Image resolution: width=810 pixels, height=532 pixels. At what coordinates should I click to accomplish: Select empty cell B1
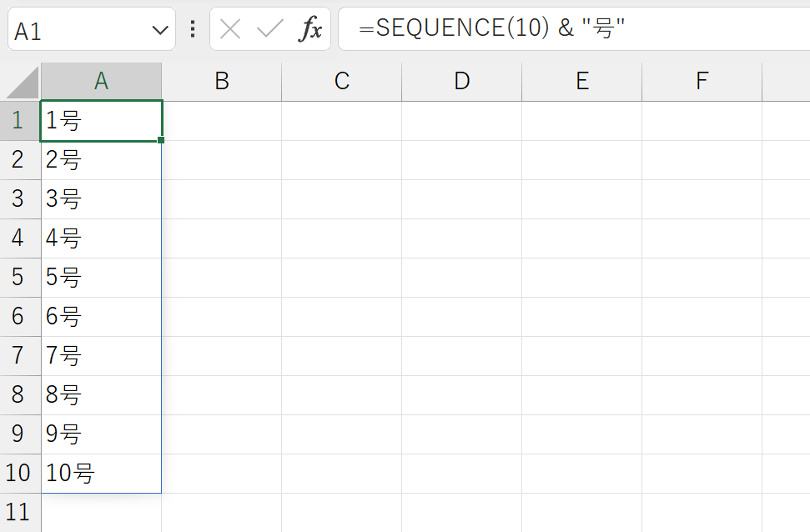(222, 121)
